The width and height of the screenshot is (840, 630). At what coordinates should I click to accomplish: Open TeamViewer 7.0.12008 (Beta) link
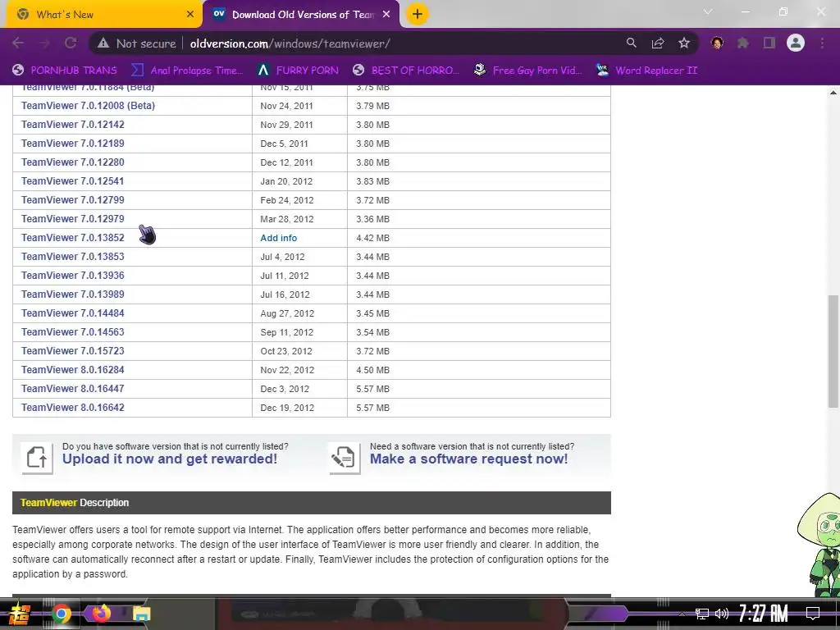pyautogui.click(x=89, y=106)
